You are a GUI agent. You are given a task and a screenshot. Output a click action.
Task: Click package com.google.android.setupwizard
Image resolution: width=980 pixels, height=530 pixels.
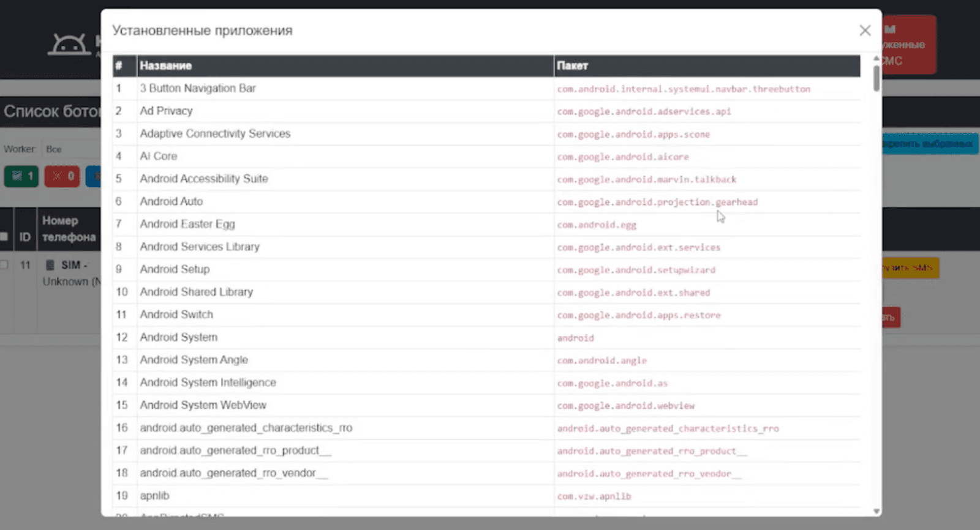coord(636,270)
